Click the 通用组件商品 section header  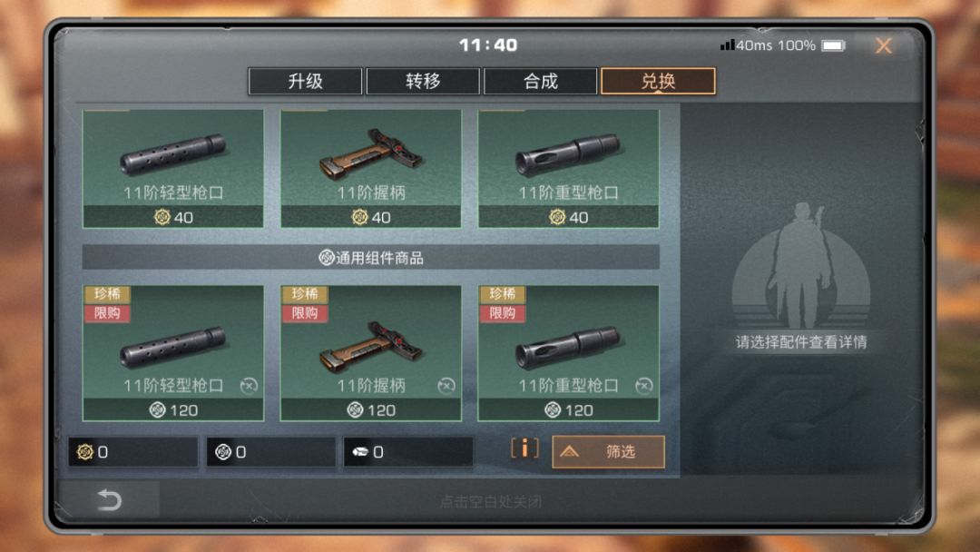click(x=370, y=257)
